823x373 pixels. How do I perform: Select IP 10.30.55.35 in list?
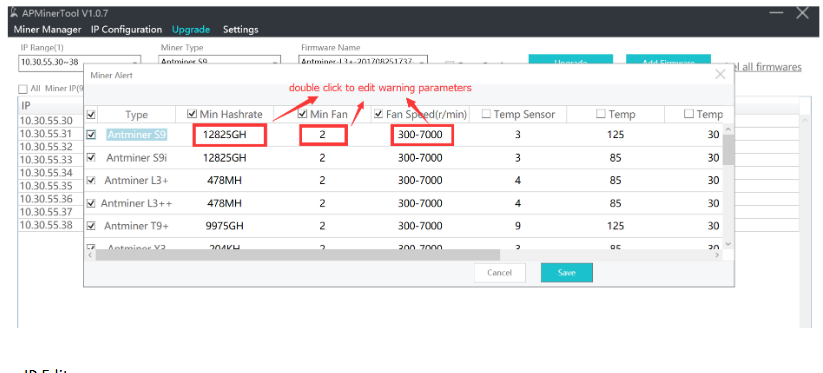[46, 186]
